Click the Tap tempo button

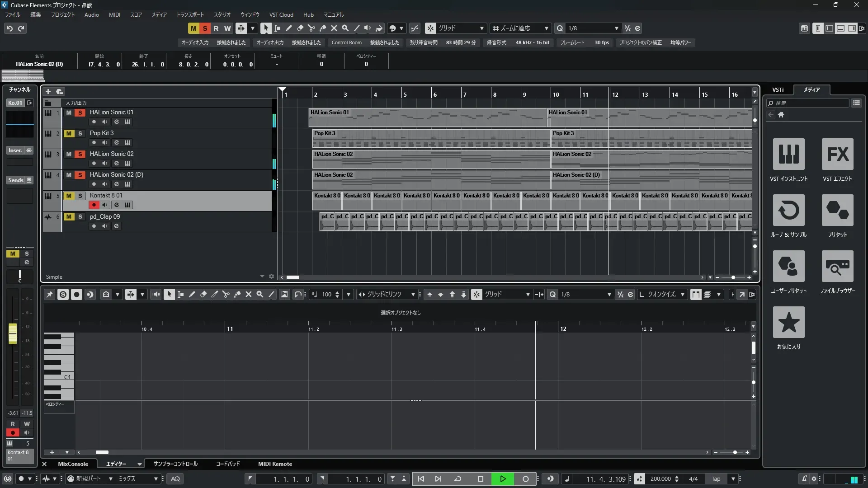[716, 479]
